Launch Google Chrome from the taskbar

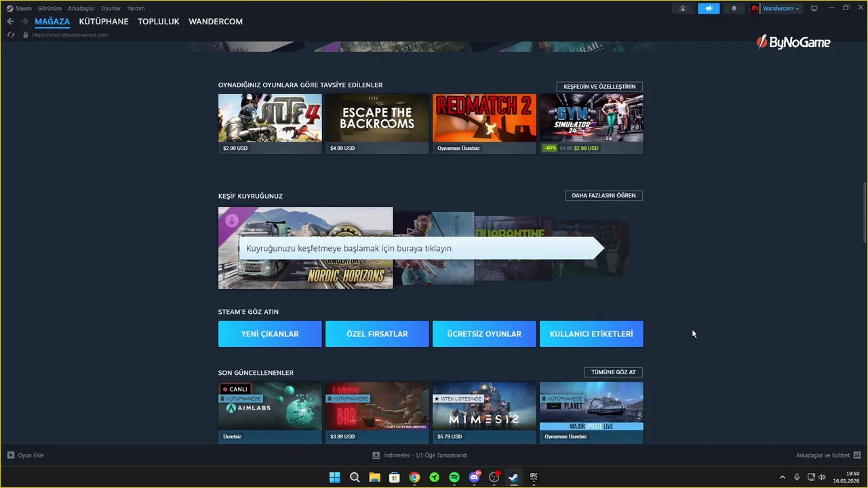point(414,477)
